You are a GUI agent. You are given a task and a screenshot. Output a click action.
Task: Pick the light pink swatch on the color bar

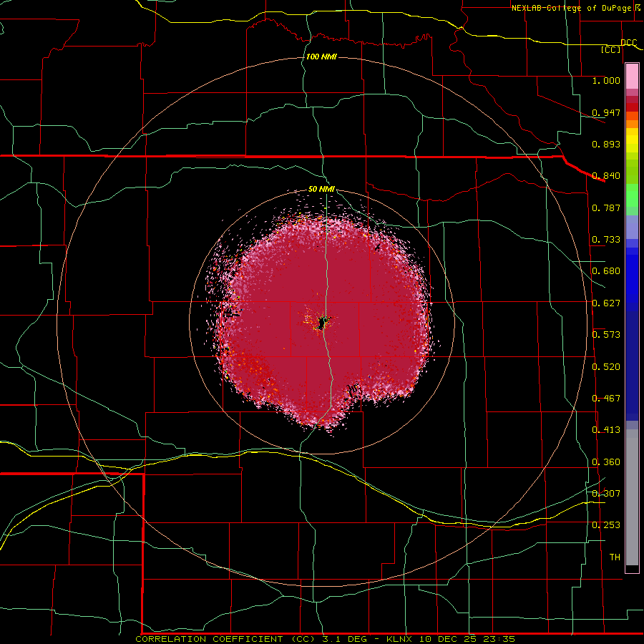632,76
